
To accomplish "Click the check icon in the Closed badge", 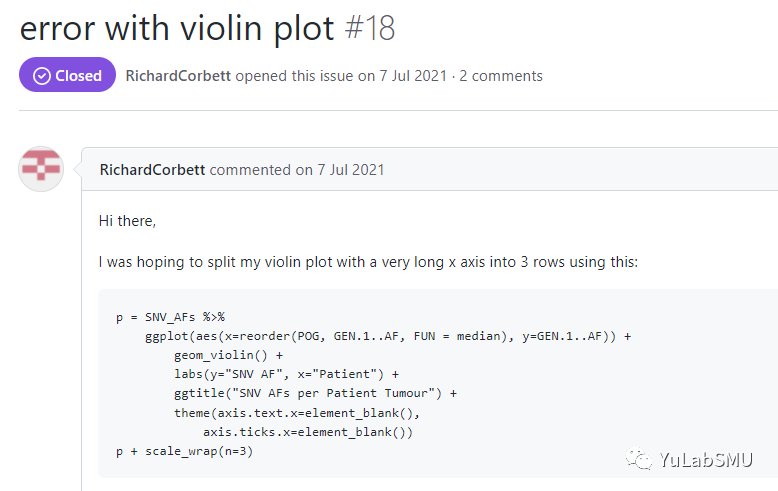I will pos(41,76).
